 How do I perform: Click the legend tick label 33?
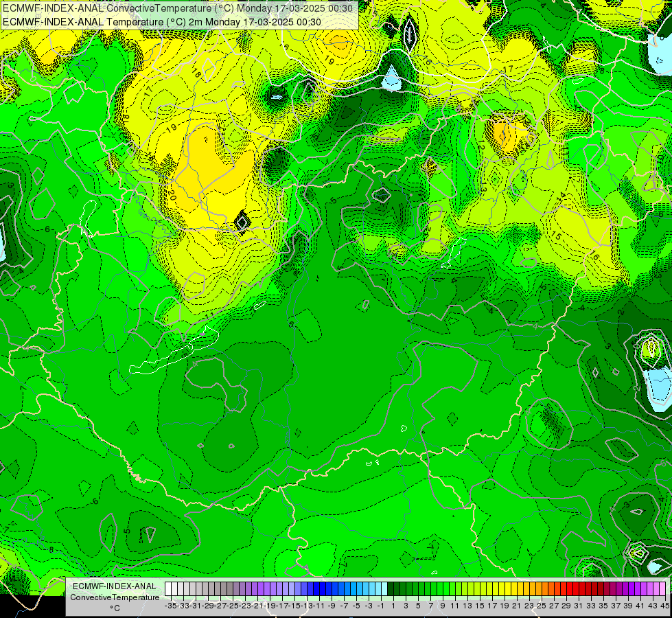591,606
